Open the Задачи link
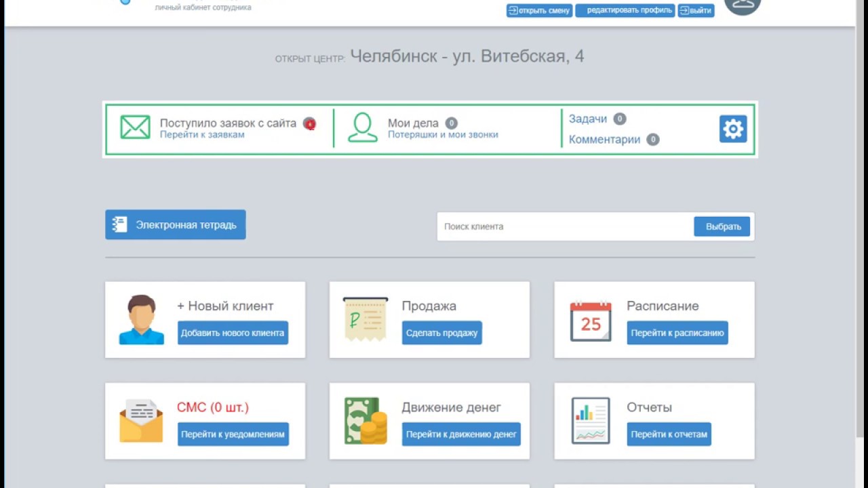The image size is (868, 488). pyautogui.click(x=588, y=119)
